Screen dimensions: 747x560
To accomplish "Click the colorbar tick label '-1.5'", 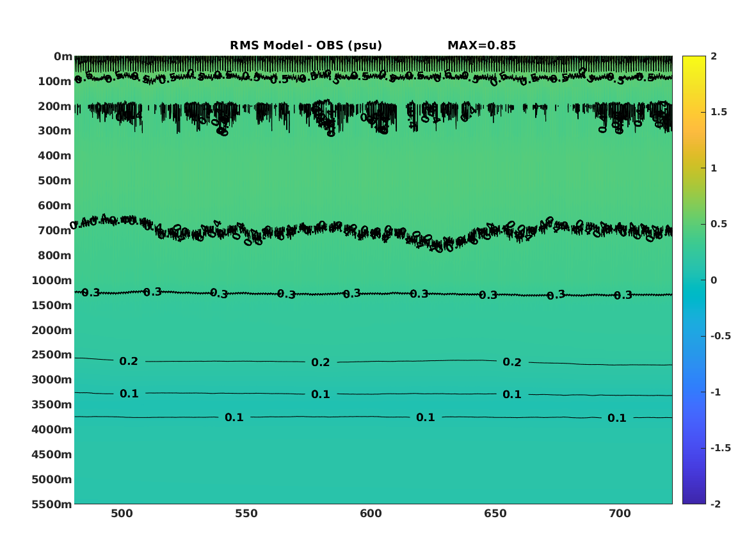I will click(x=720, y=447).
